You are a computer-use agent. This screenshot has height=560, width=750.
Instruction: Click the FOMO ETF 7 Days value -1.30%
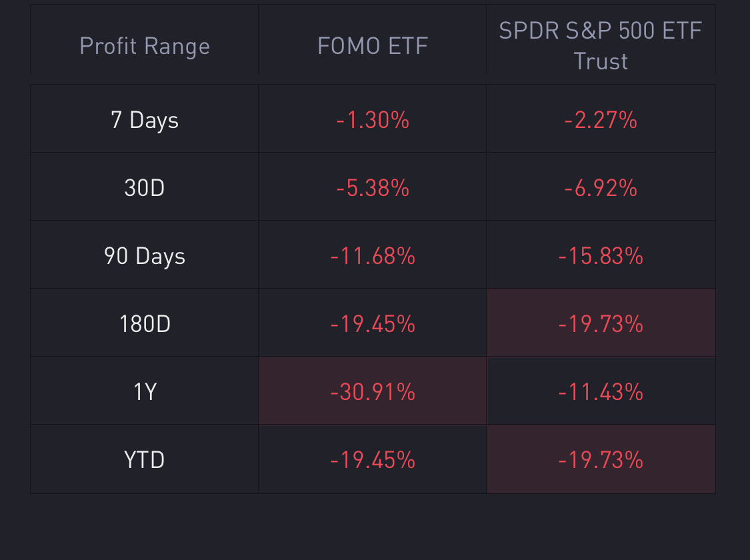click(373, 120)
